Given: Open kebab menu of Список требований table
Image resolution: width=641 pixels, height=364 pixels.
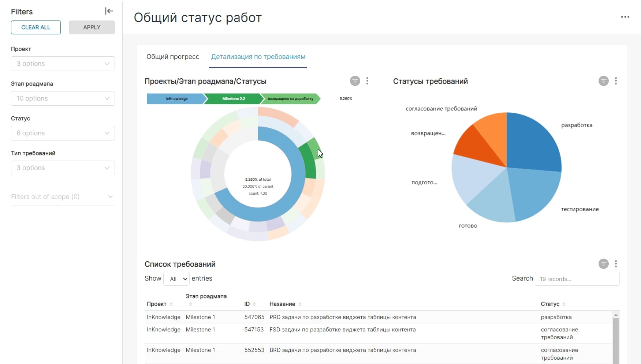Looking at the screenshot, I should 616,264.
